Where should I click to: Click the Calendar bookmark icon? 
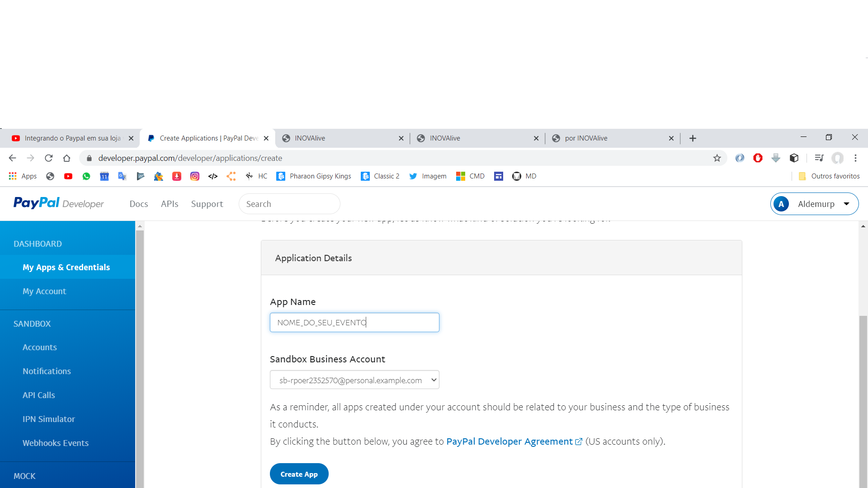(x=104, y=176)
